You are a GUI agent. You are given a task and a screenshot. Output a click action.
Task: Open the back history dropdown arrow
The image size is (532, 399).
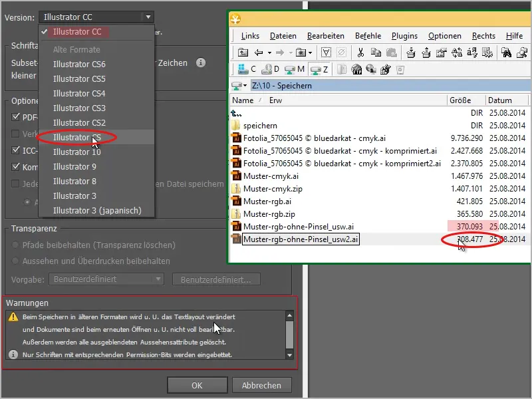(x=269, y=53)
